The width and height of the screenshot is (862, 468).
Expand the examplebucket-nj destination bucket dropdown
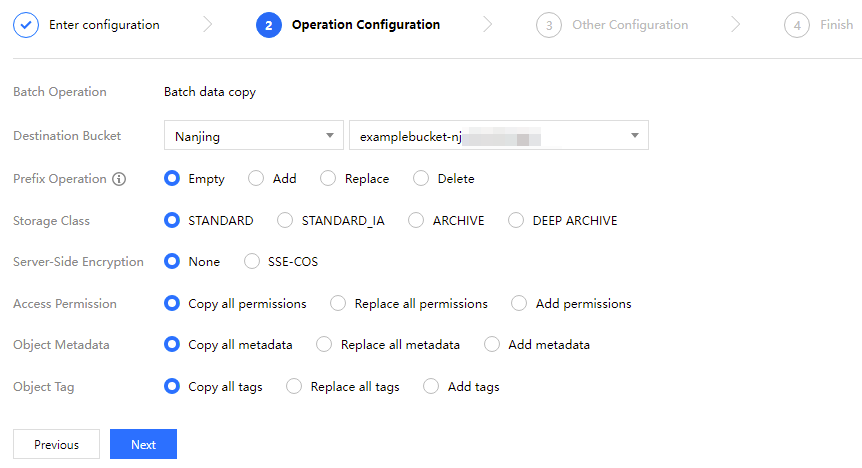point(498,136)
